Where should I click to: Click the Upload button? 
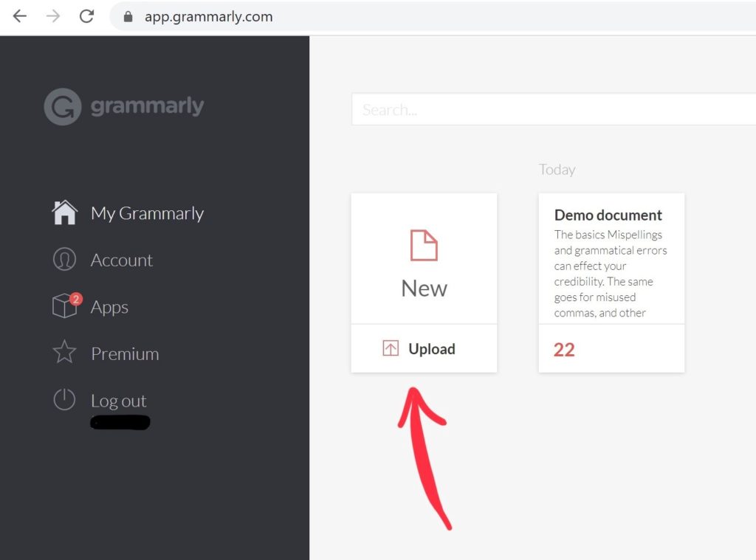click(424, 348)
